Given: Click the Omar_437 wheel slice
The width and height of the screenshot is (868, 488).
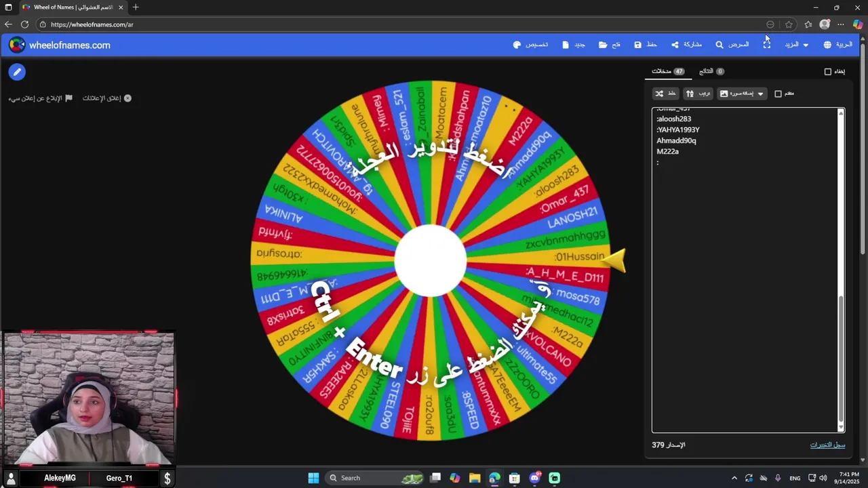Looking at the screenshot, I should pos(564,199).
